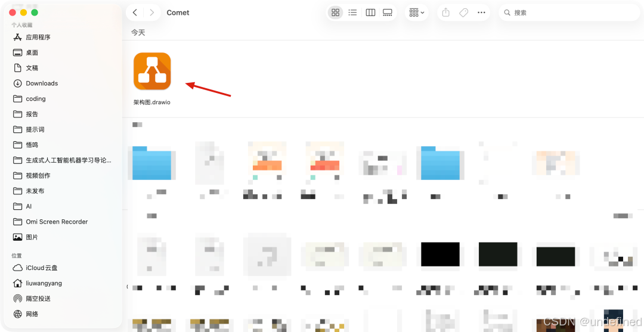
Task: Click the magnifier icon in search
Action: (507, 13)
